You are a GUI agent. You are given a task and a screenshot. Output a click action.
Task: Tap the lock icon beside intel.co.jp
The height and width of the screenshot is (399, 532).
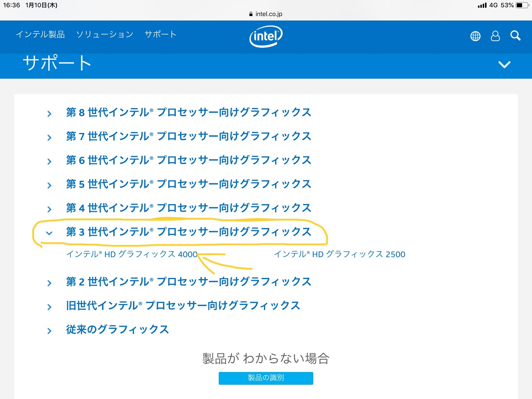tap(251, 14)
